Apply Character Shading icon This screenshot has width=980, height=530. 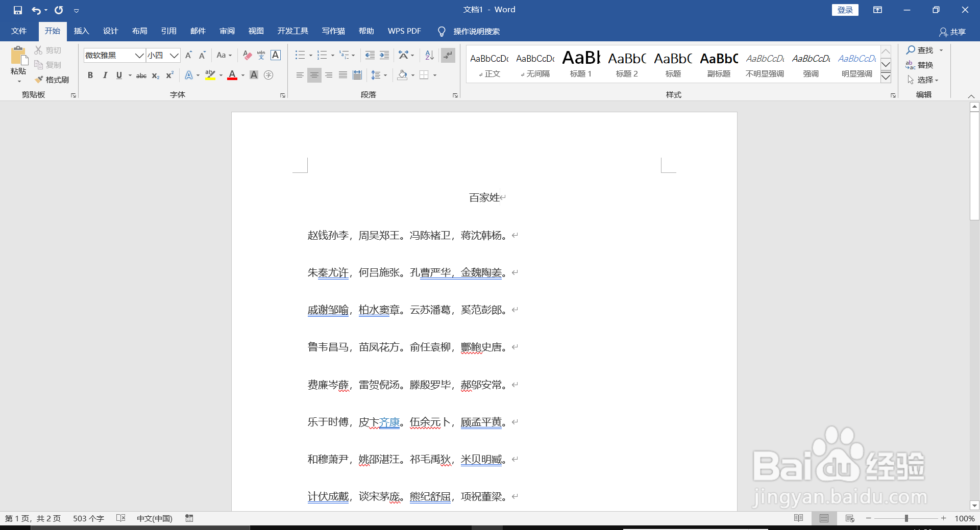(x=254, y=75)
